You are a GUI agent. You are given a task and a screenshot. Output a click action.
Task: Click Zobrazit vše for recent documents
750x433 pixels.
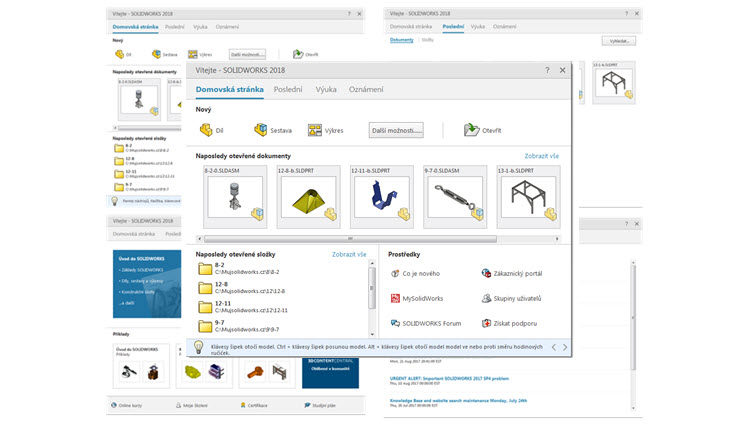click(x=541, y=156)
